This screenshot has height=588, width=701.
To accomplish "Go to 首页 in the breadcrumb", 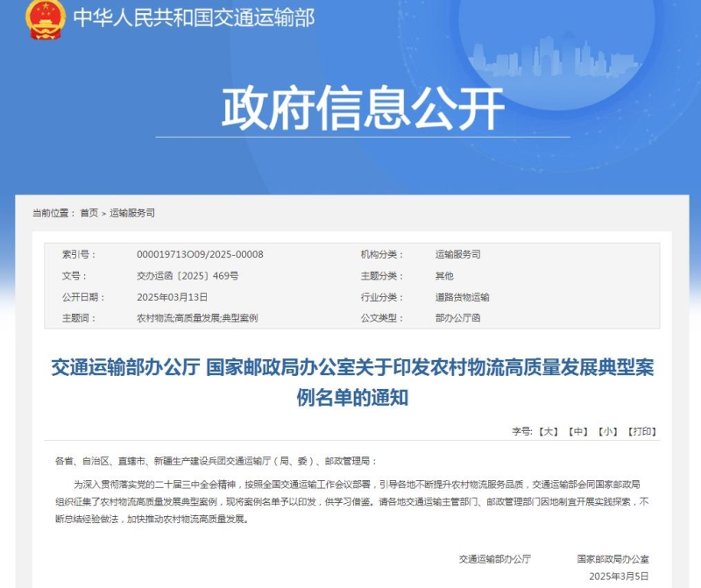I will [x=89, y=213].
